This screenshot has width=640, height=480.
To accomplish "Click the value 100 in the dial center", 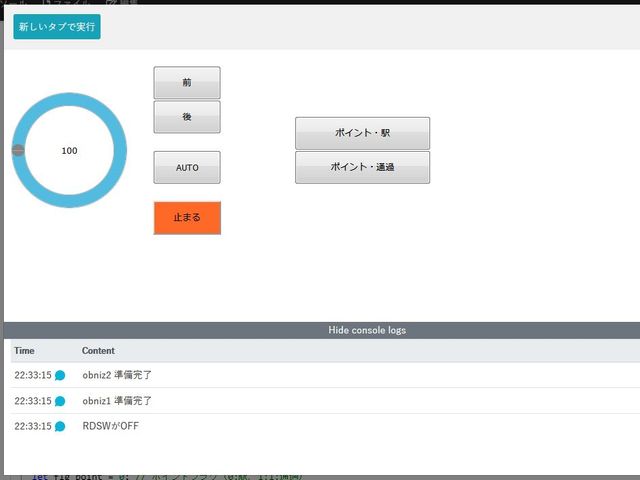I will tap(69, 151).
